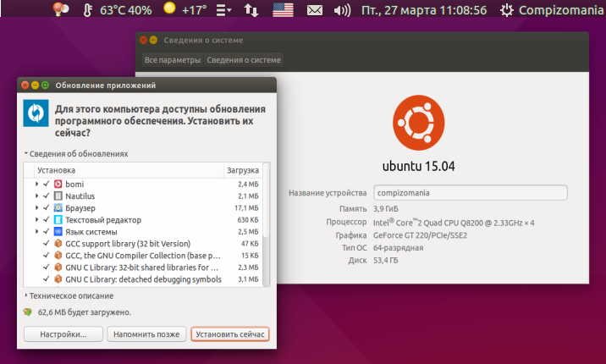Screen dimensions: 606x364
Task: Click the device name field compizomania
Action: coord(471,193)
